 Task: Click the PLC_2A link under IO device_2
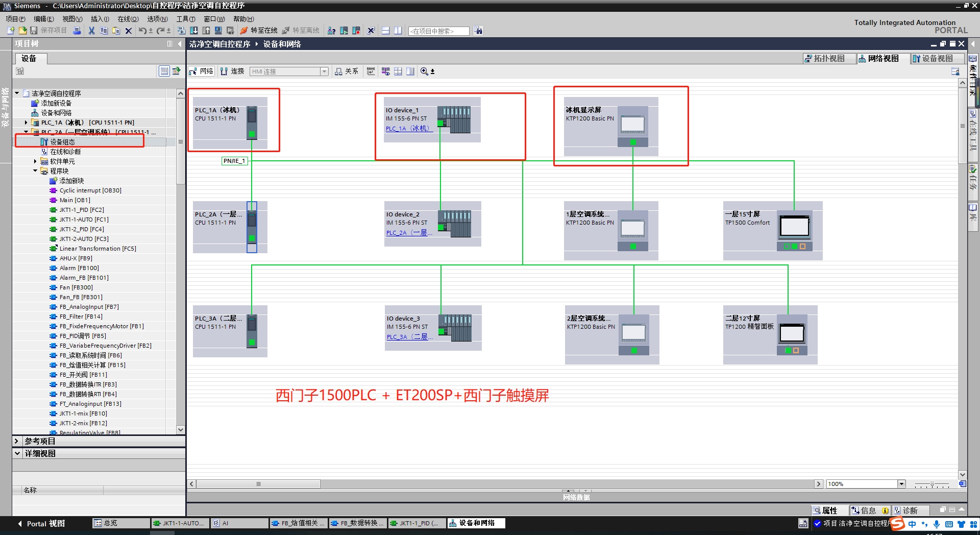[409, 233]
